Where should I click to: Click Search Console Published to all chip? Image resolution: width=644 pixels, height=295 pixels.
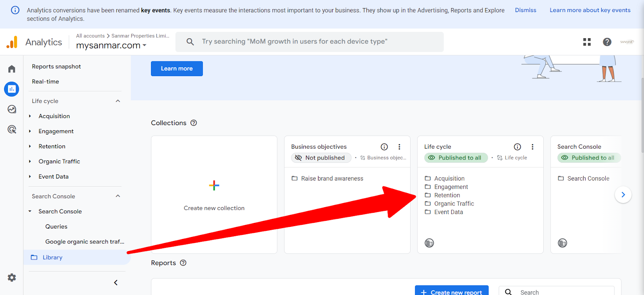(589, 158)
